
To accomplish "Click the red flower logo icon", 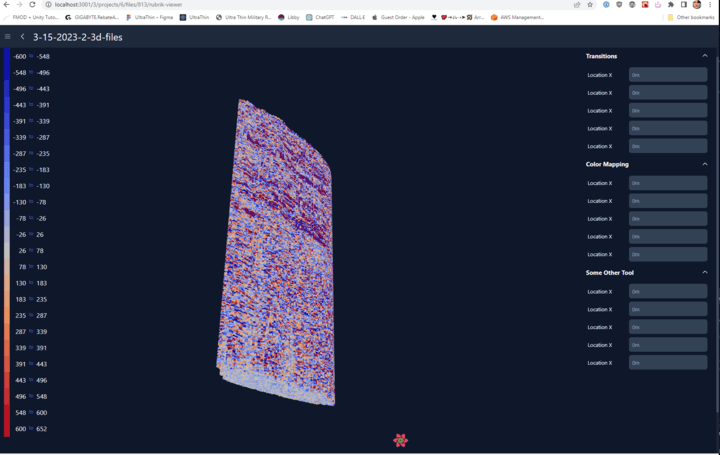I will [400, 440].
